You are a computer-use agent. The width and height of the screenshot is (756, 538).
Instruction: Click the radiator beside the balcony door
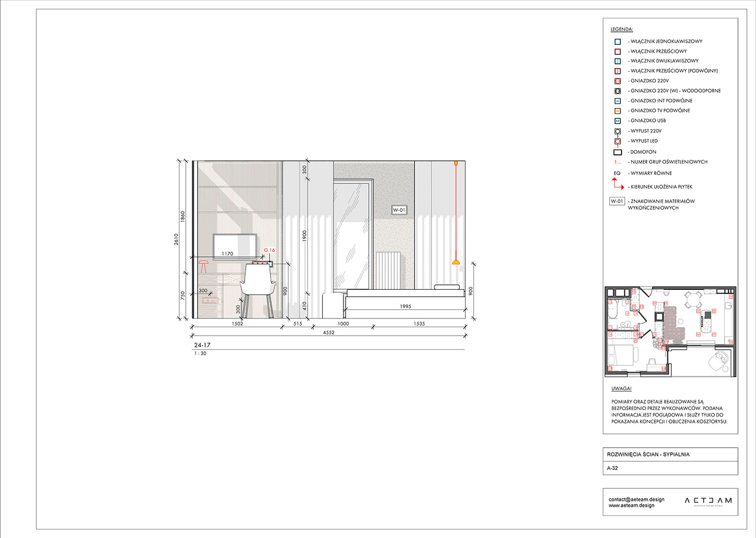pos(387,270)
